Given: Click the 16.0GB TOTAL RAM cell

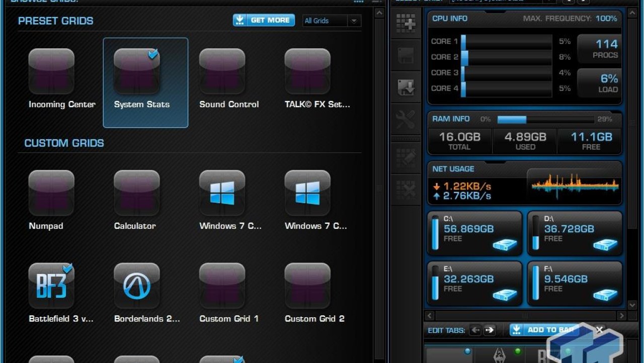Looking at the screenshot, I should pyautogui.click(x=459, y=141).
